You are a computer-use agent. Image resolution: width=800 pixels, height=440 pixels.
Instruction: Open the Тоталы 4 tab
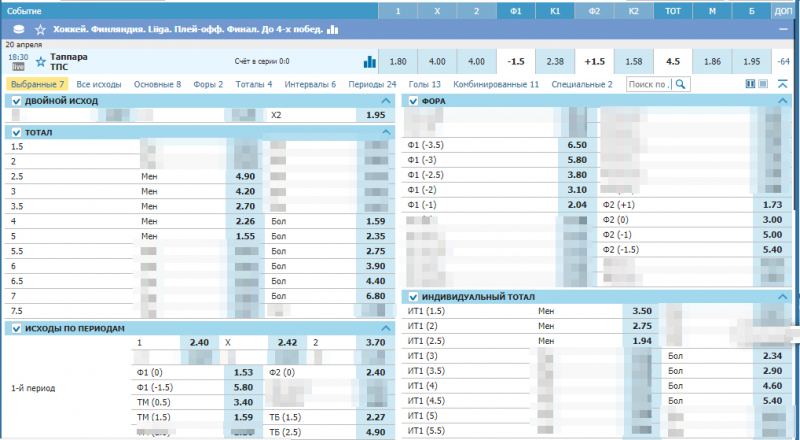coord(254,85)
